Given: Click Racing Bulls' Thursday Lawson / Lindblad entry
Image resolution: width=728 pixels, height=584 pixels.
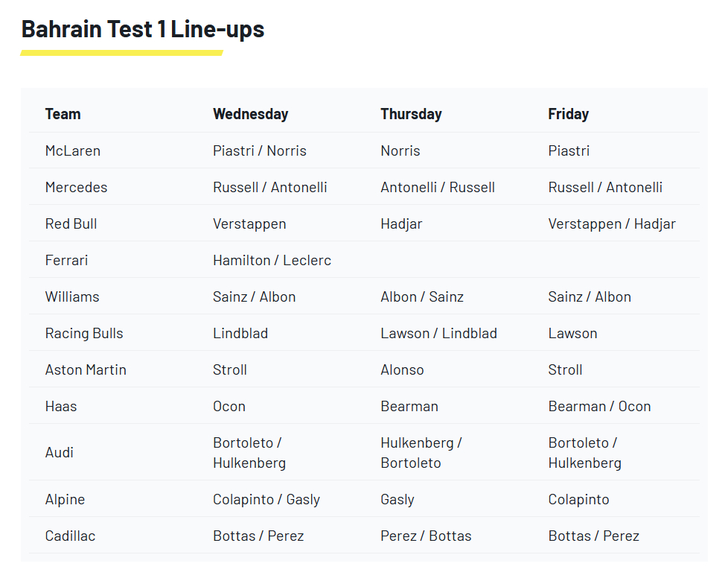Looking at the screenshot, I should (438, 333).
